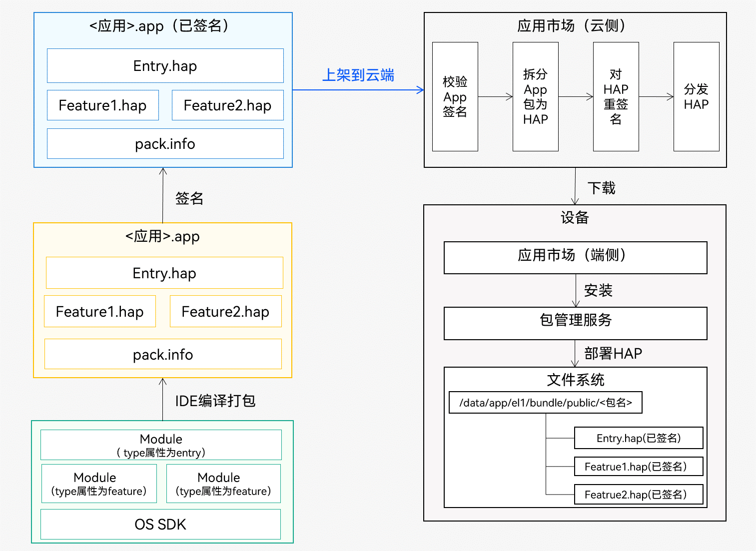
Task: Select the 'Featrue1.hap(已签名)' file box
Action: [639, 467]
